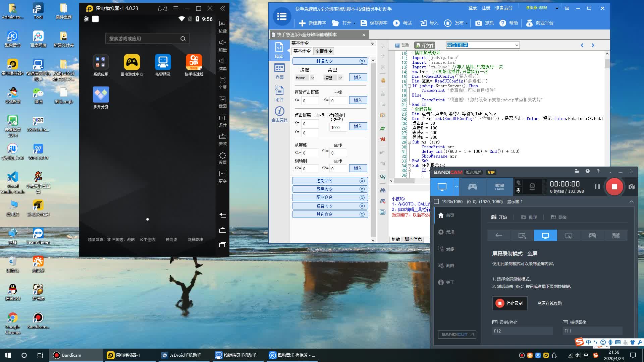The height and width of the screenshot is (362, 644).
Task: Open Bandicam 录像 sidebar item
Action: [446, 249]
